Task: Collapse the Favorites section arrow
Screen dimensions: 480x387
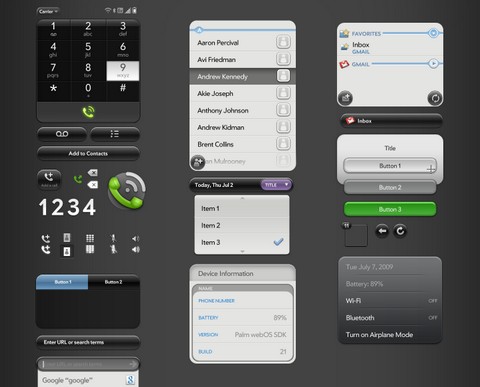Action: pos(433,33)
